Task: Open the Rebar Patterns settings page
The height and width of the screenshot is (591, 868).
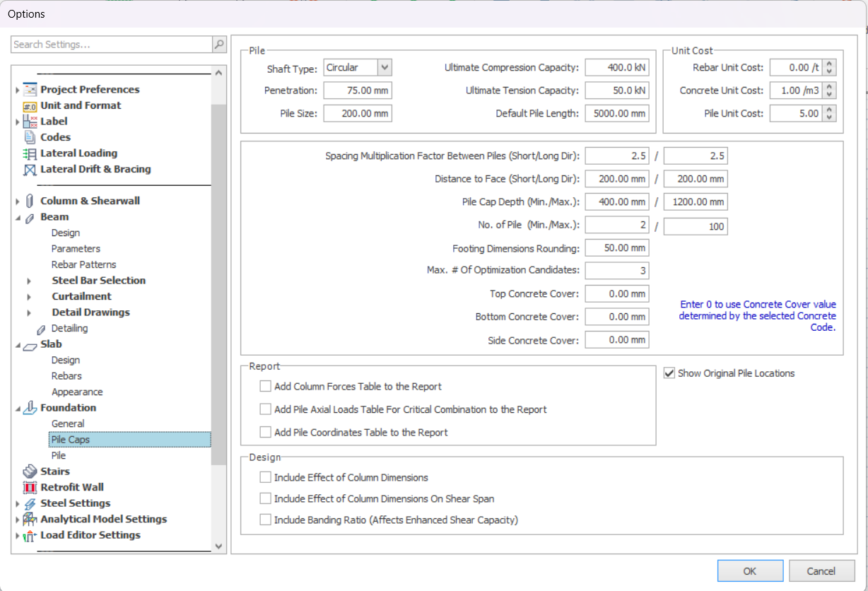Action: click(83, 264)
